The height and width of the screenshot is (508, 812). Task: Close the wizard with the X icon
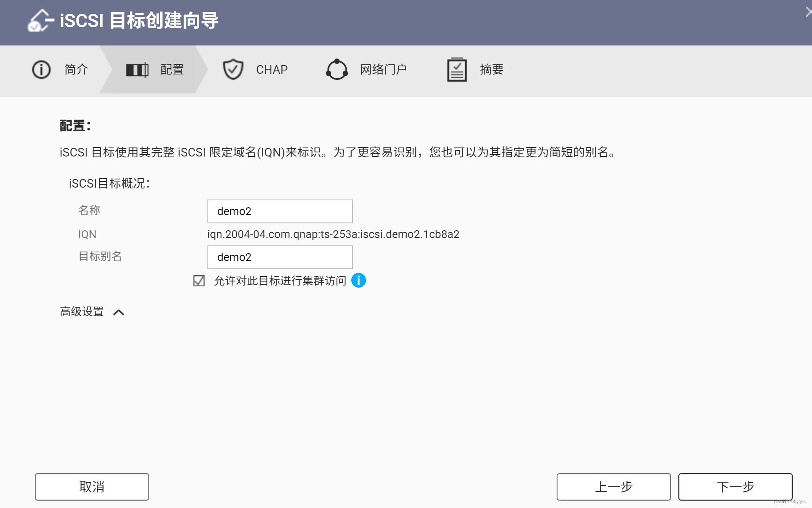[808, 12]
